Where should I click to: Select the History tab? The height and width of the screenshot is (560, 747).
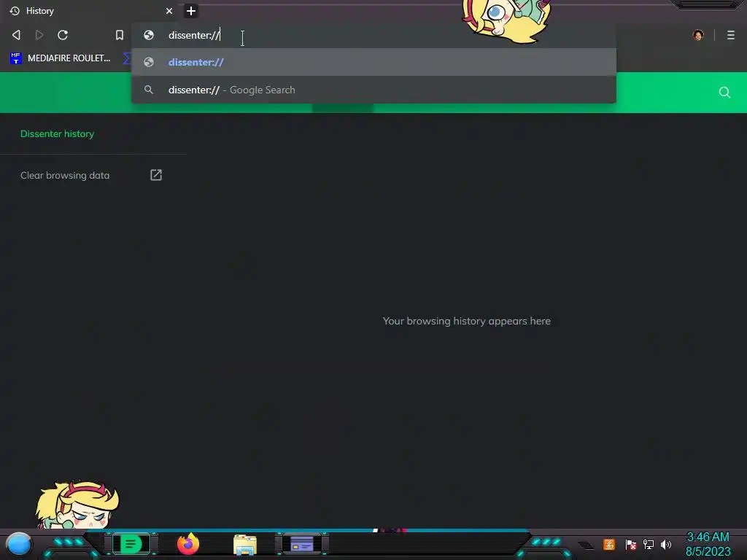[x=90, y=11]
